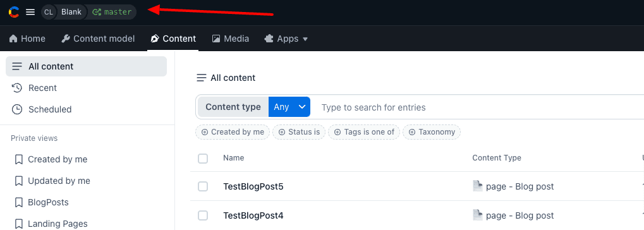Select All content in sidebar
Screen dimensions: 644x230
pos(86,66)
